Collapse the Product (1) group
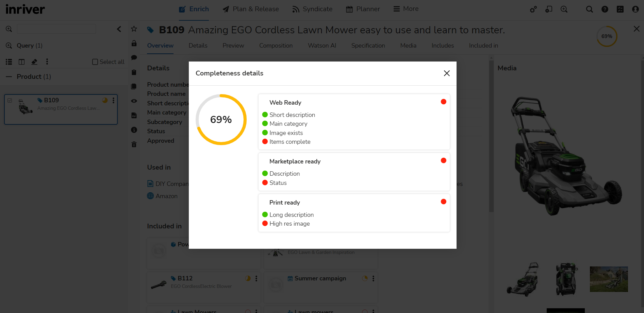This screenshot has height=313, width=644. pos(9,77)
